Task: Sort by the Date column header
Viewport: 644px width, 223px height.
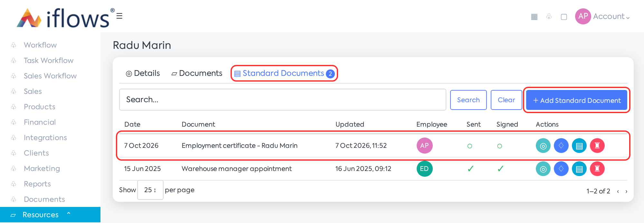Action: tap(132, 124)
